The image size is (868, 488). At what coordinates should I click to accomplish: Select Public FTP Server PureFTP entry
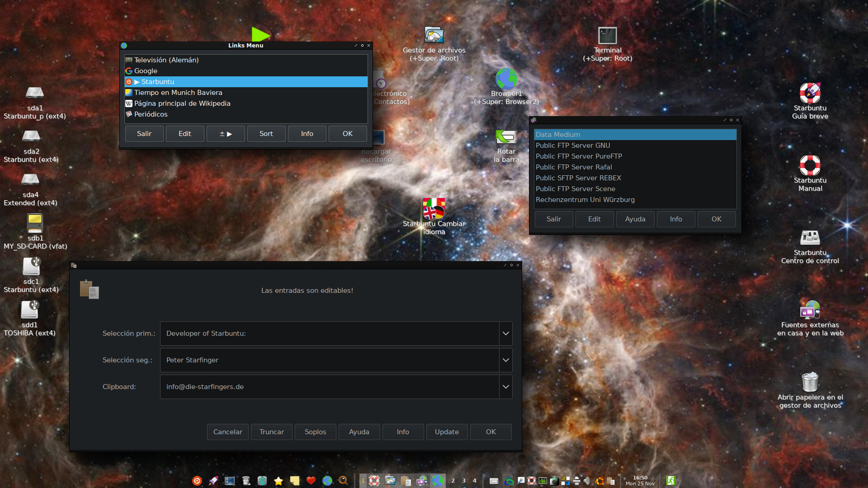pos(635,156)
